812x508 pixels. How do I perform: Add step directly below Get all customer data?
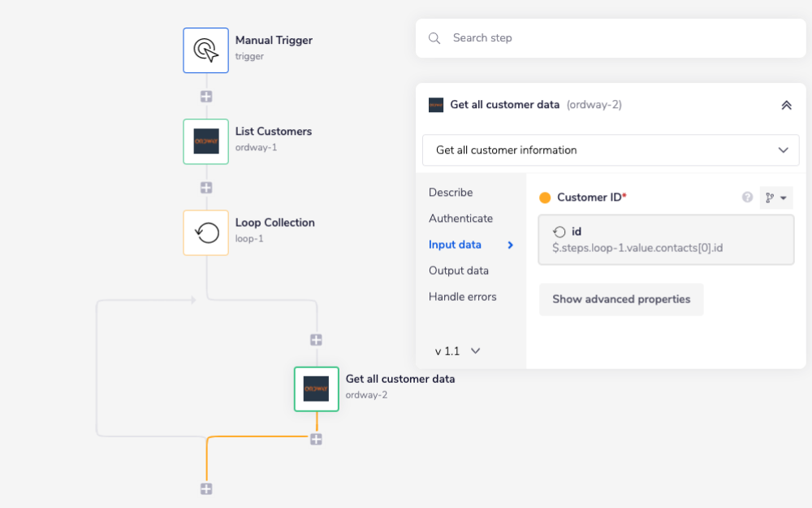tap(317, 439)
